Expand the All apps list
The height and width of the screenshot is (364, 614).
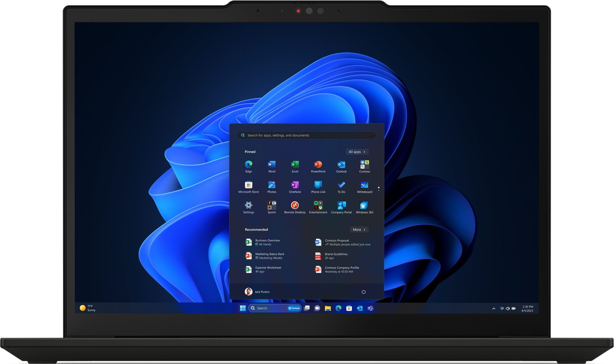(357, 152)
